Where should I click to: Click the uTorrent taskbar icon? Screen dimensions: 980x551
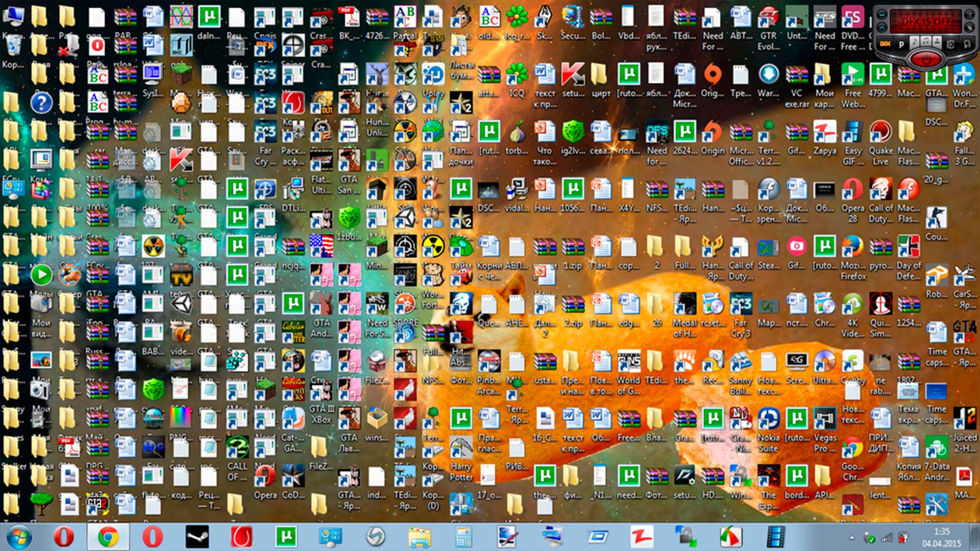[286, 537]
